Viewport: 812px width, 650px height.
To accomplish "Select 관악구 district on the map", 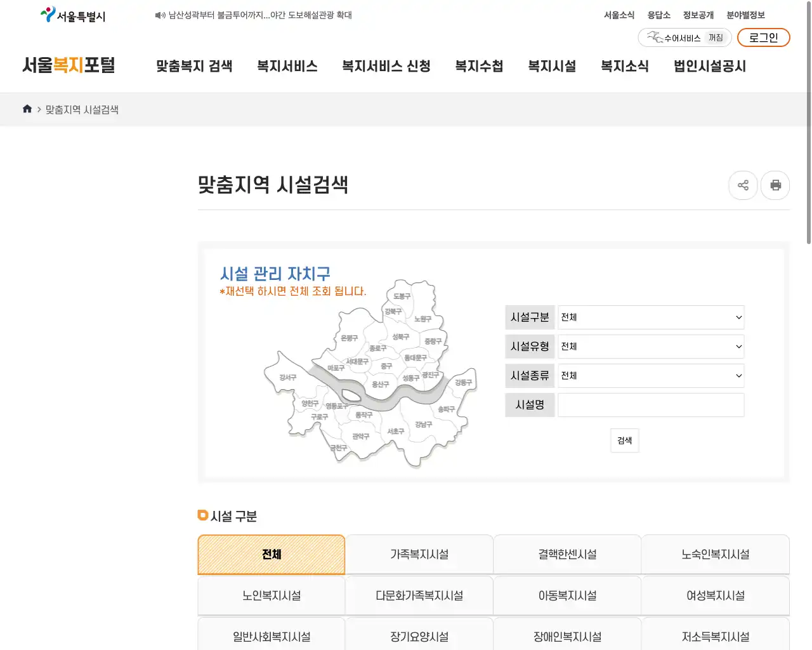I will click(x=361, y=436).
